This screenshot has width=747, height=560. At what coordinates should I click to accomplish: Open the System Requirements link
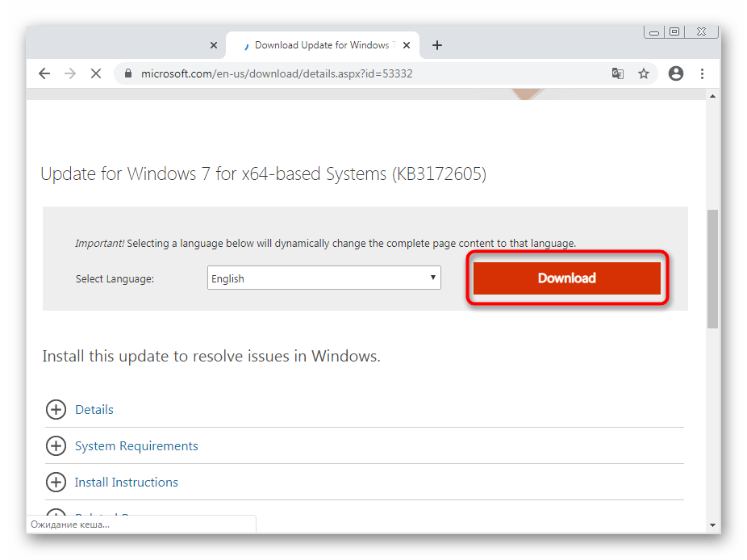click(x=136, y=446)
